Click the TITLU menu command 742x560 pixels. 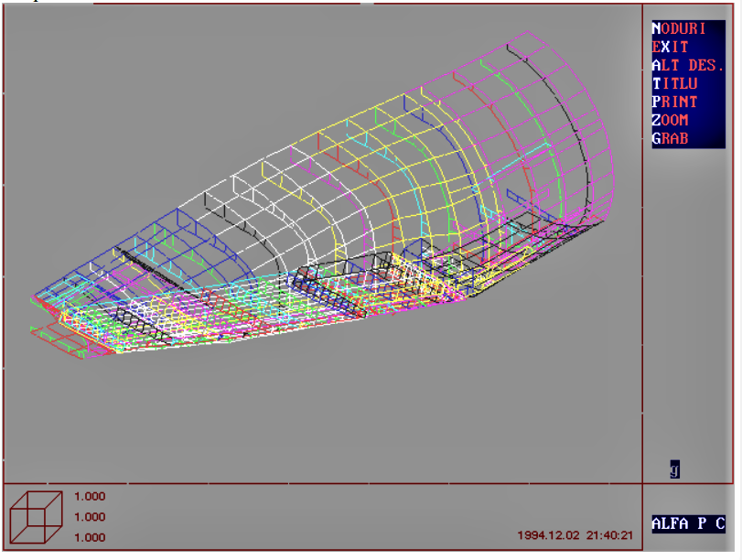(x=674, y=83)
